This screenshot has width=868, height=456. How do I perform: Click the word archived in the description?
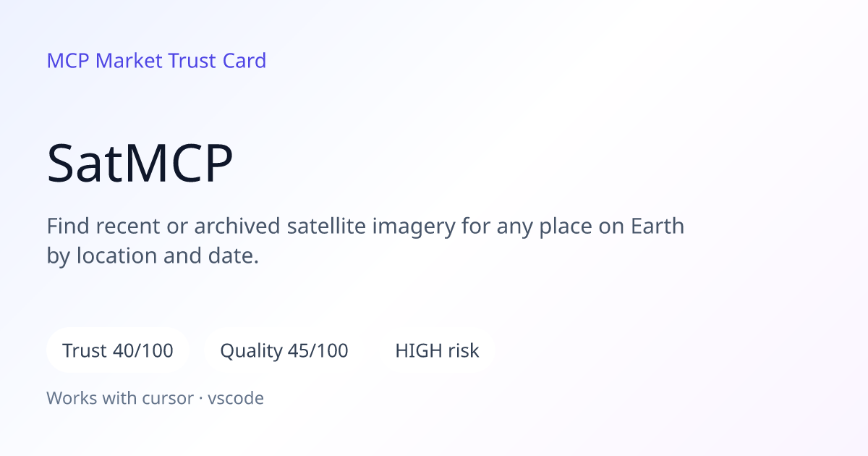(x=237, y=227)
